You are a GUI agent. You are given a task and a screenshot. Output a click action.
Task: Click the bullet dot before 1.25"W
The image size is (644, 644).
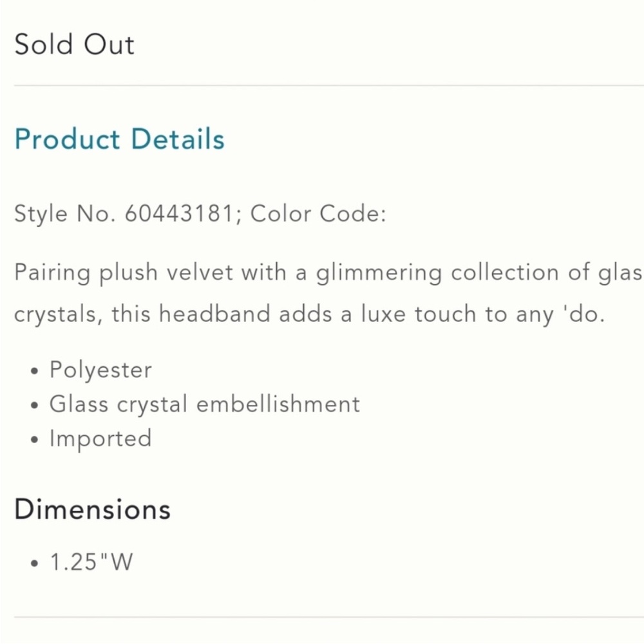click(x=35, y=563)
